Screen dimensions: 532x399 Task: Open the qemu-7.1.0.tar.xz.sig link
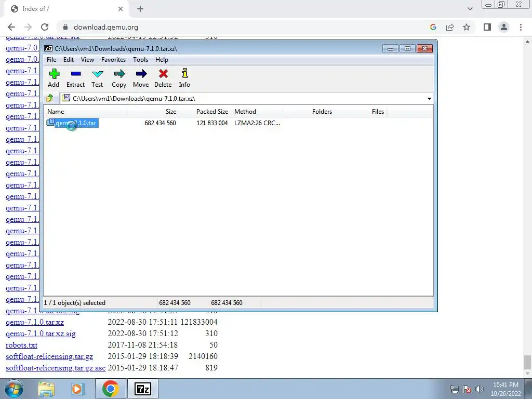41,334
